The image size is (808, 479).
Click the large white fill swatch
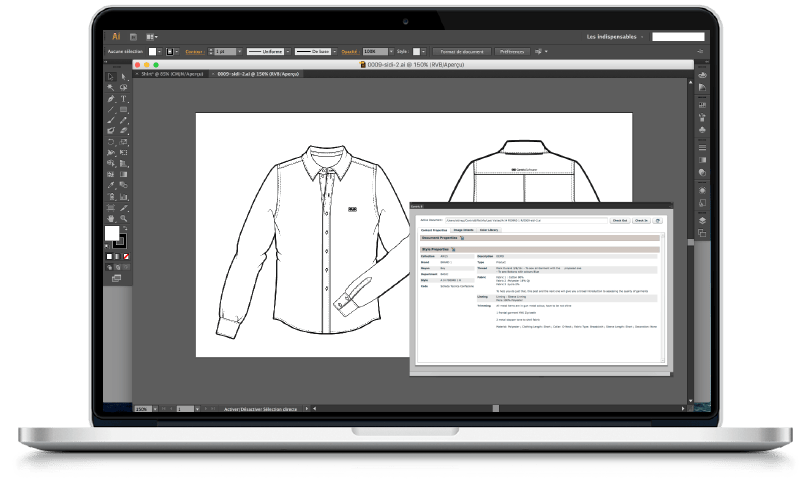pos(112,233)
